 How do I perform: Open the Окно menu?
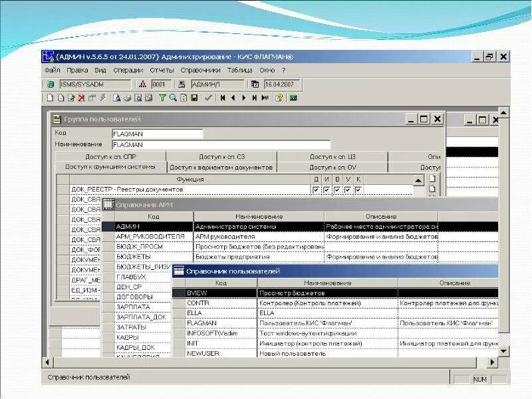(x=267, y=70)
